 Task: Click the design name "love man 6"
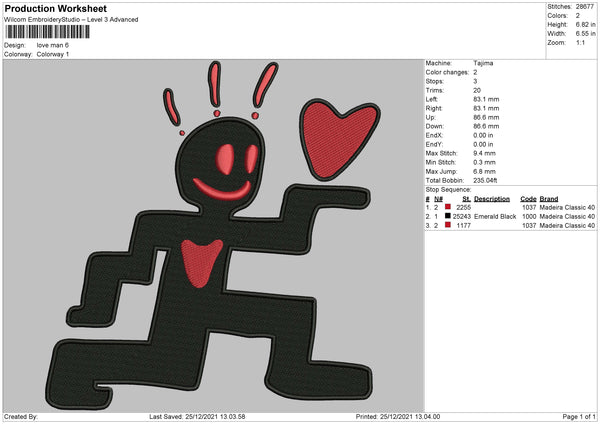53,45
